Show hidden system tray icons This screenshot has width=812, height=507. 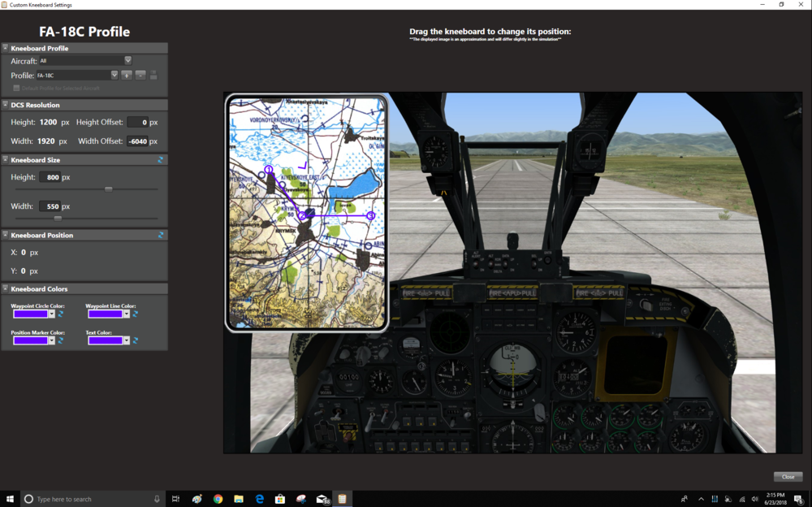pyautogui.click(x=702, y=499)
